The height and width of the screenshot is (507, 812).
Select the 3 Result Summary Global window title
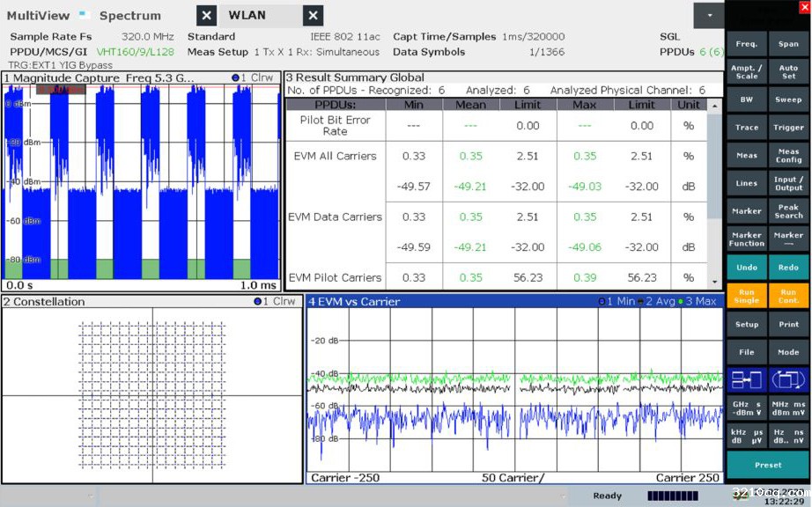(x=355, y=77)
